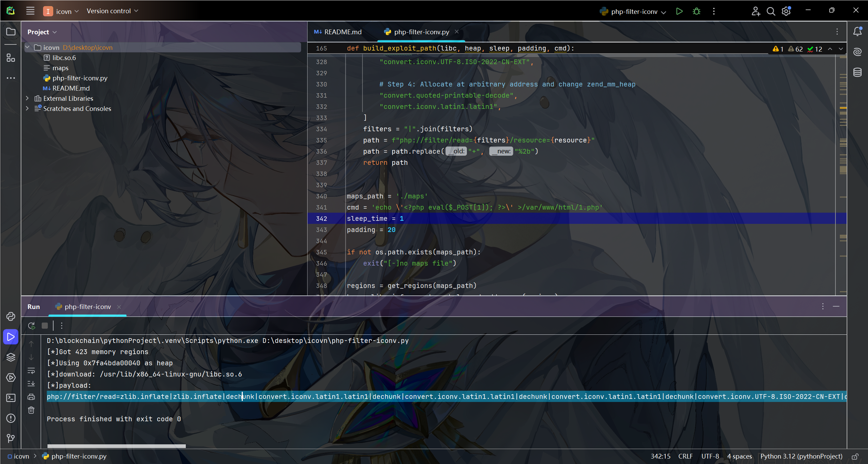Open the AI Assistant panel
The height and width of the screenshot is (464, 868).
pyautogui.click(x=857, y=52)
